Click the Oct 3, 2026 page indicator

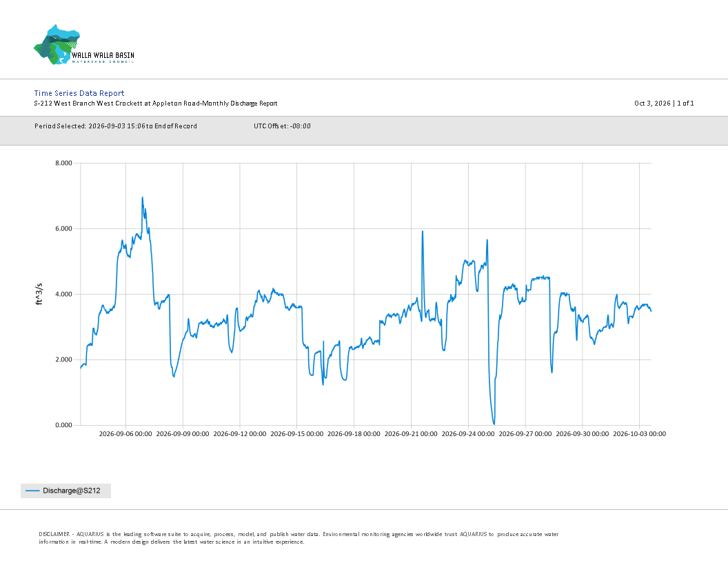point(664,103)
